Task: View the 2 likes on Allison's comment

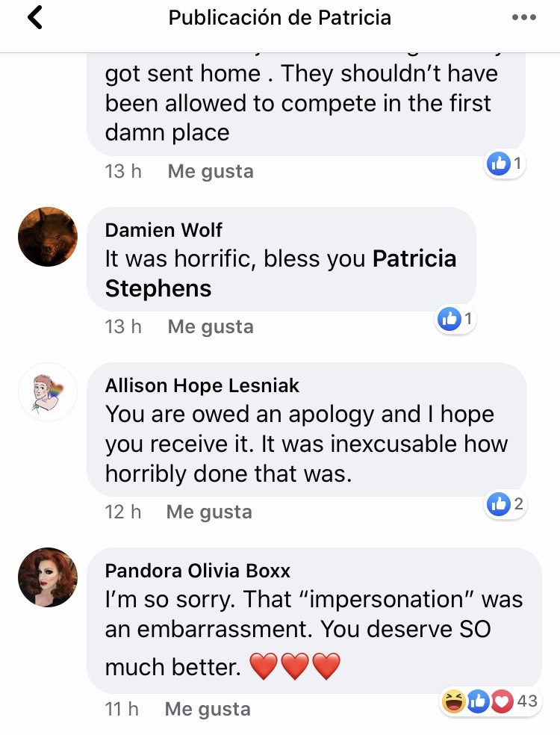Action: tap(505, 504)
